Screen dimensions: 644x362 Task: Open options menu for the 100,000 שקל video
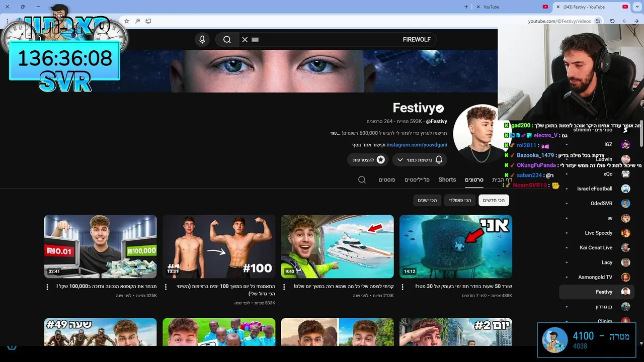[47, 287]
